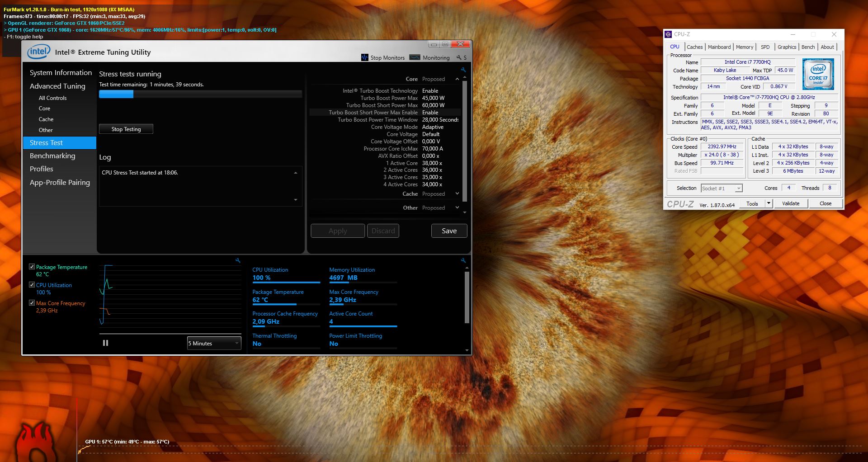This screenshot has height=462, width=868.
Task: Collapse the Core proposed section chevron
Action: tap(457, 79)
